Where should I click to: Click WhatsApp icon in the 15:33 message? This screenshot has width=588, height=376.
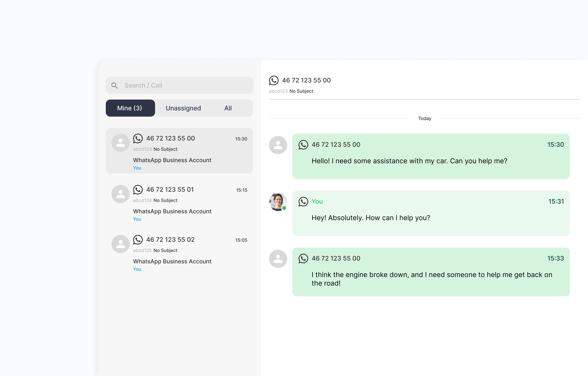[303, 259]
